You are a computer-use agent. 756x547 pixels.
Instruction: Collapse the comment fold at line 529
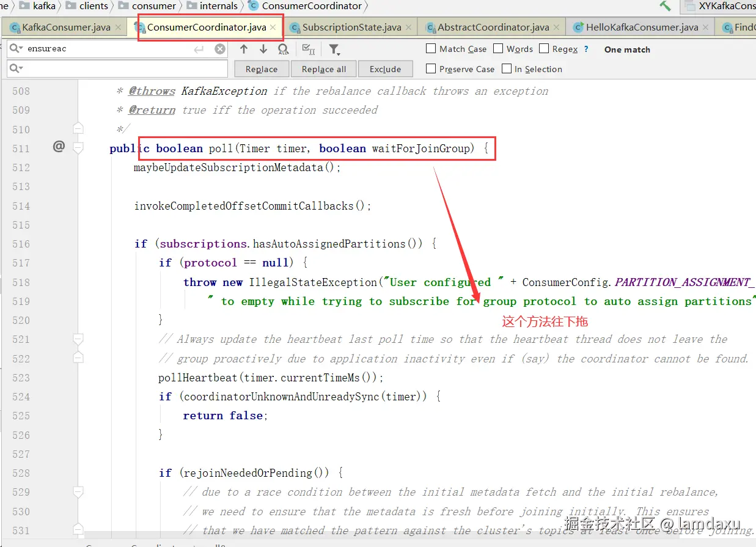coord(78,491)
